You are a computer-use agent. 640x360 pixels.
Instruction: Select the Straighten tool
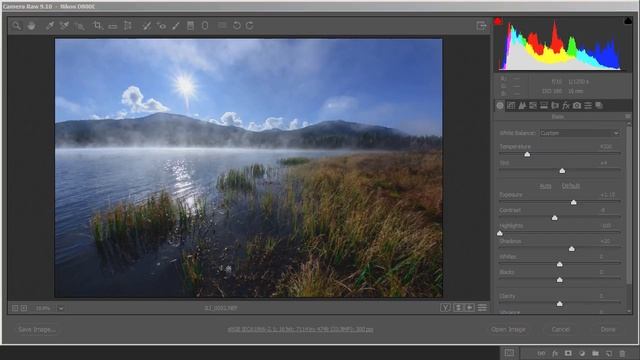click(113, 26)
